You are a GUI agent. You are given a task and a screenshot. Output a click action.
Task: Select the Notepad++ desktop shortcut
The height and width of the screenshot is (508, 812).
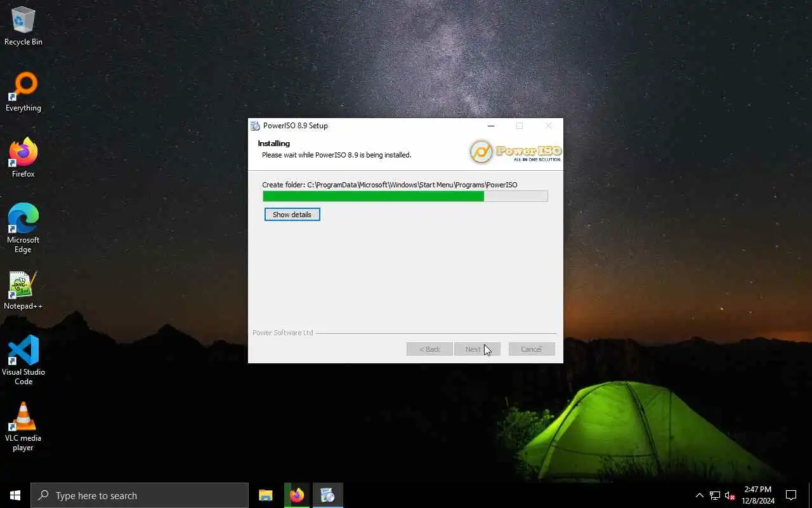tap(23, 291)
